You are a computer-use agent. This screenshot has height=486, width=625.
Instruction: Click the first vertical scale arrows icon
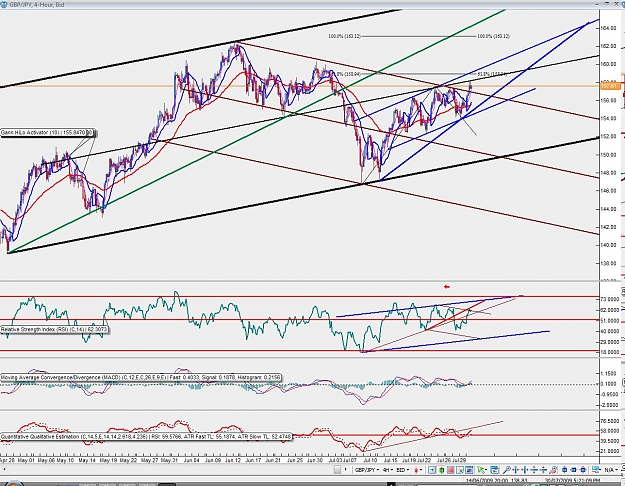point(534,470)
